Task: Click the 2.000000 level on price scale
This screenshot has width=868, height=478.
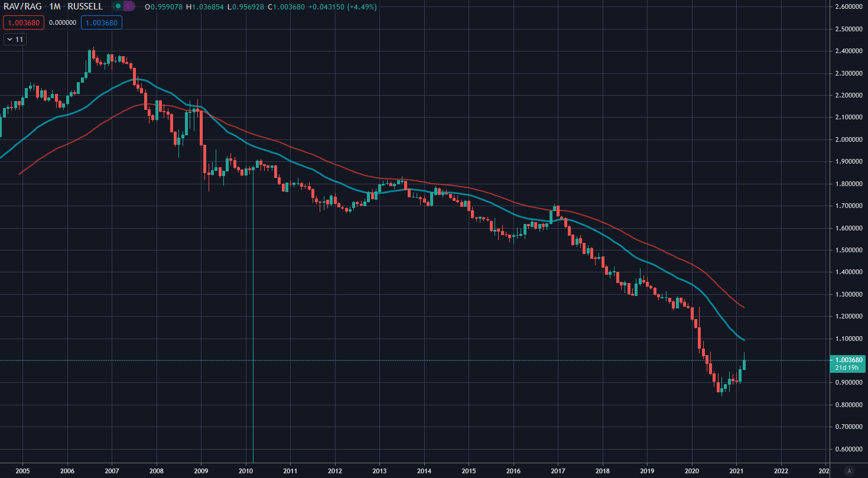Action: (847, 139)
